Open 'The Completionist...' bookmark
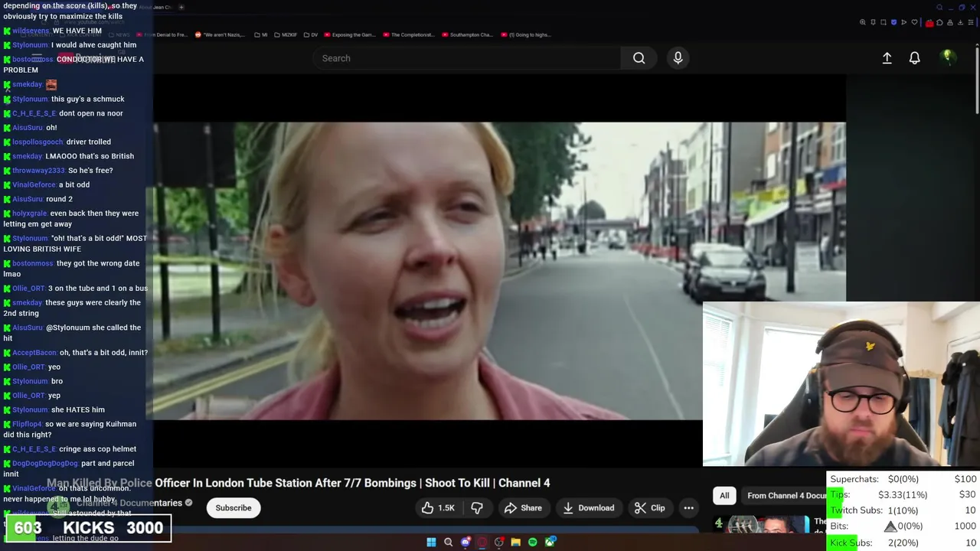Viewport: 980px width, 551px height. click(409, 34)
